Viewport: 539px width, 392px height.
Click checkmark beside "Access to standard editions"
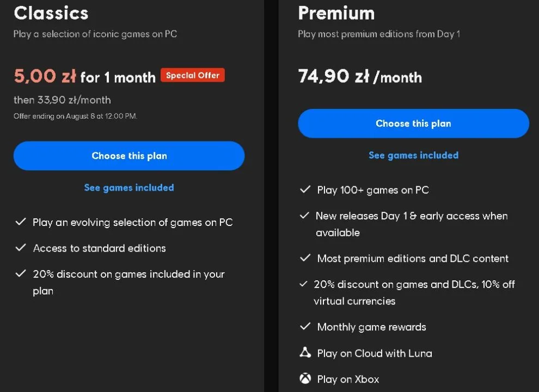click(21, 248)
